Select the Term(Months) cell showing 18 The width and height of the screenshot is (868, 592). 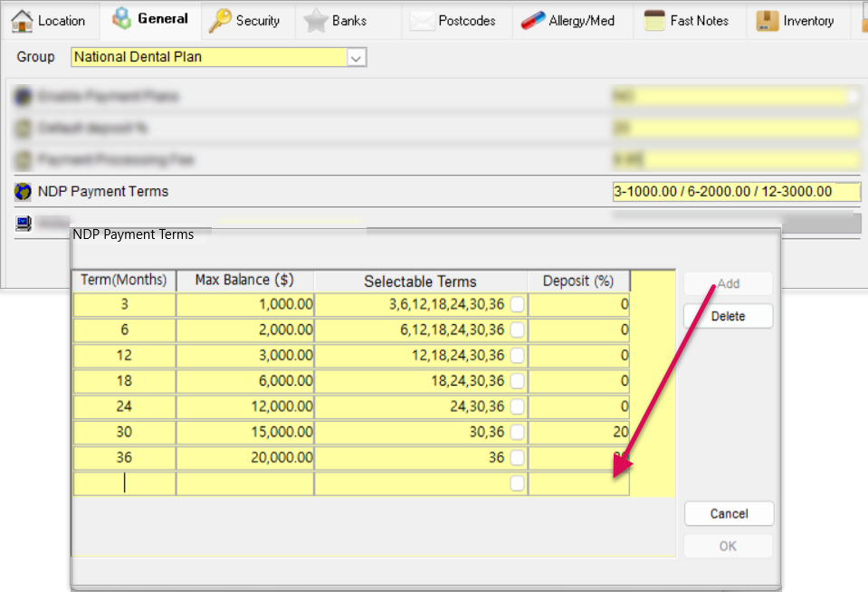pyautogui.click(x=125, y=381)
